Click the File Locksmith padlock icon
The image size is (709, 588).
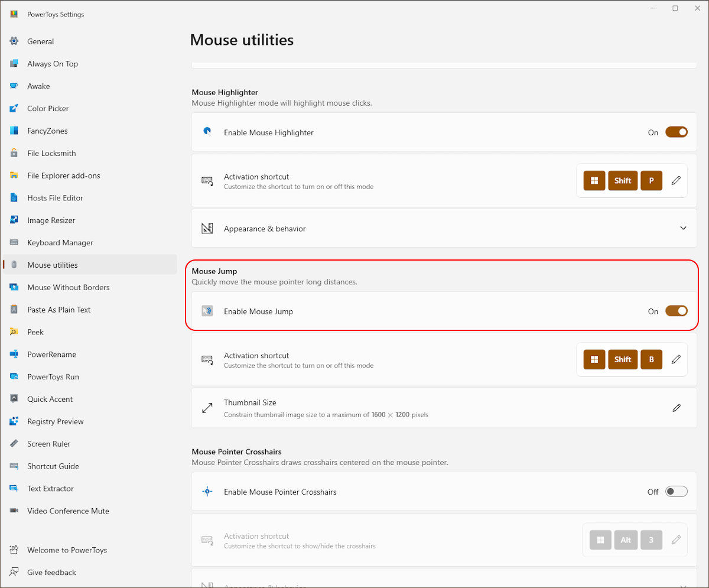coord(14,153)
